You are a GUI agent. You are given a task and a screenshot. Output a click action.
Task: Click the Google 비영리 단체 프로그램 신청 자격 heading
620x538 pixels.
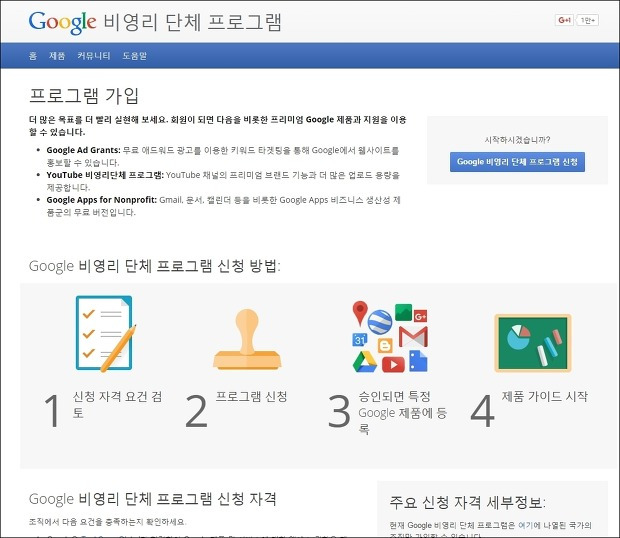point(153,499)
